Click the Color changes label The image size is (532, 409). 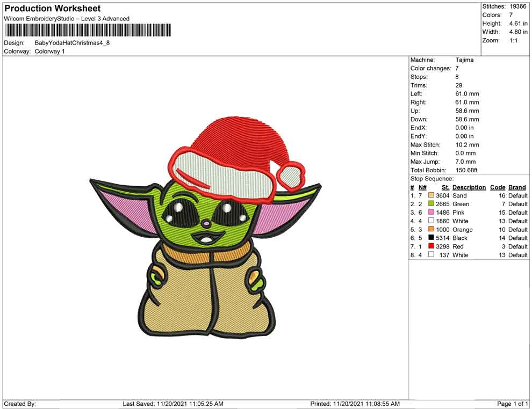pyautogui.click(x=431, y=69)
